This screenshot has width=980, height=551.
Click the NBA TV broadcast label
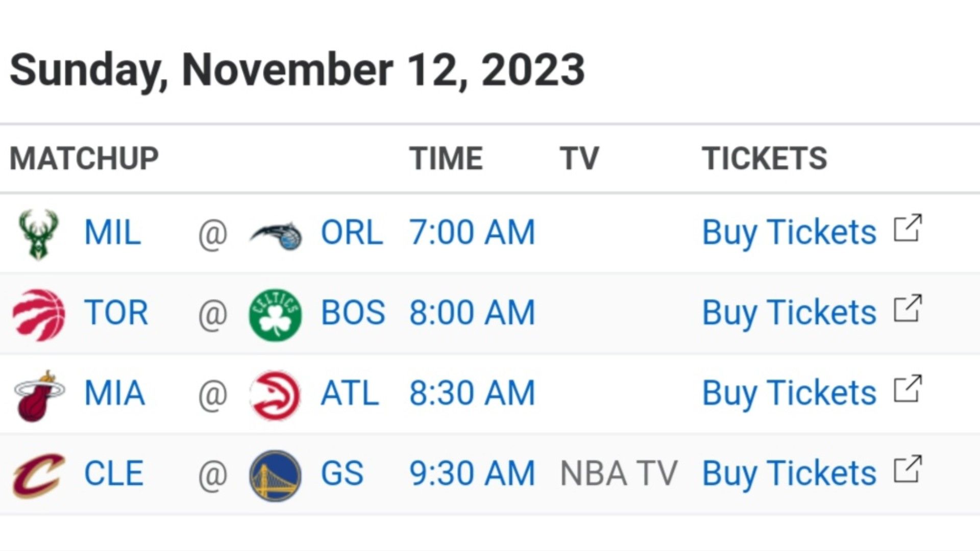[x=619, y=473]
